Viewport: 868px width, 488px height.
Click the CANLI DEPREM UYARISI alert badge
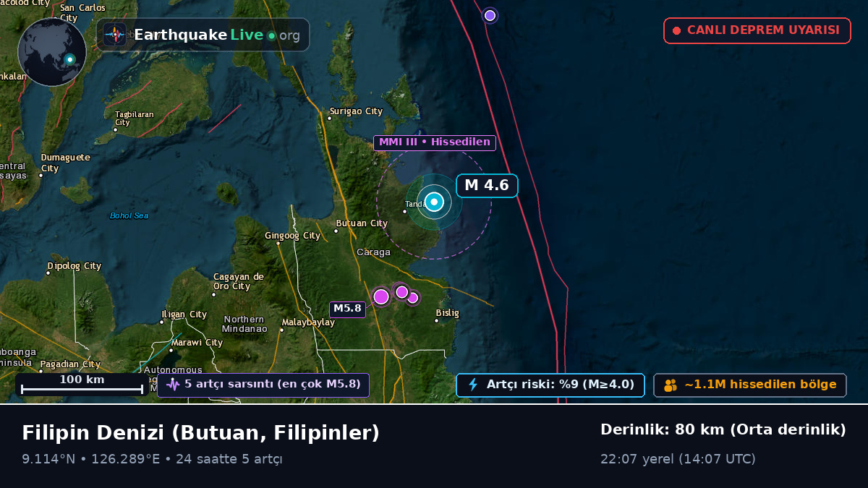[757, 30]
